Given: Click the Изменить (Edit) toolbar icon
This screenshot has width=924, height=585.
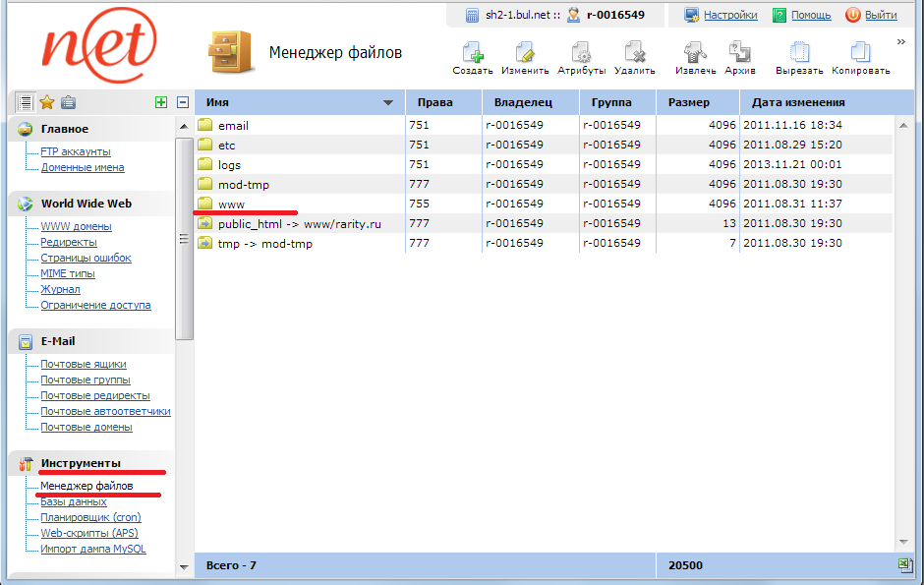Looking at the screenshot, I should tap(525, 53).
